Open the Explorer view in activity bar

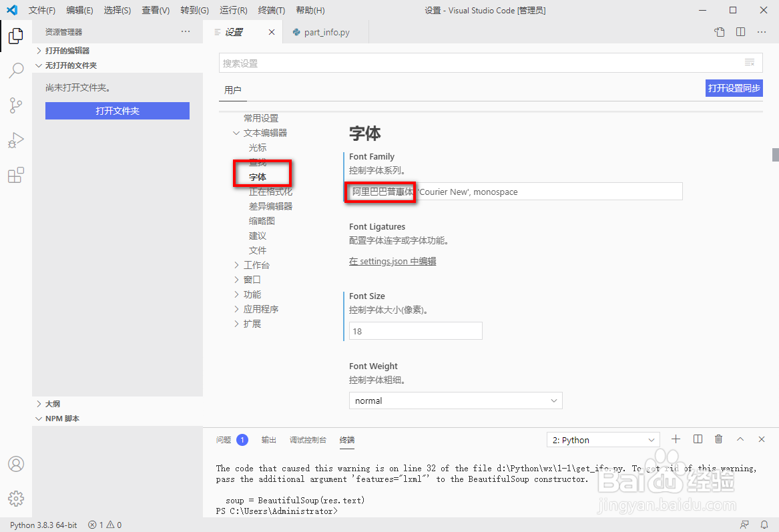click(x=16, y=36)
